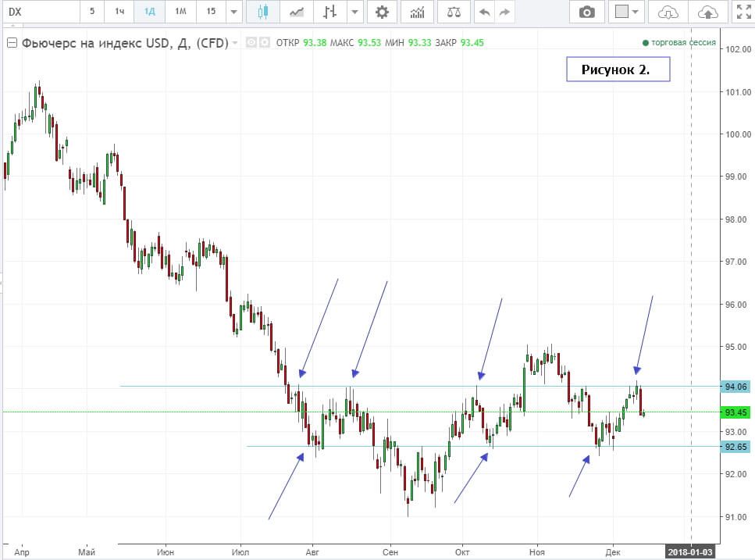Collapse the chart legend with minus box

11,44
